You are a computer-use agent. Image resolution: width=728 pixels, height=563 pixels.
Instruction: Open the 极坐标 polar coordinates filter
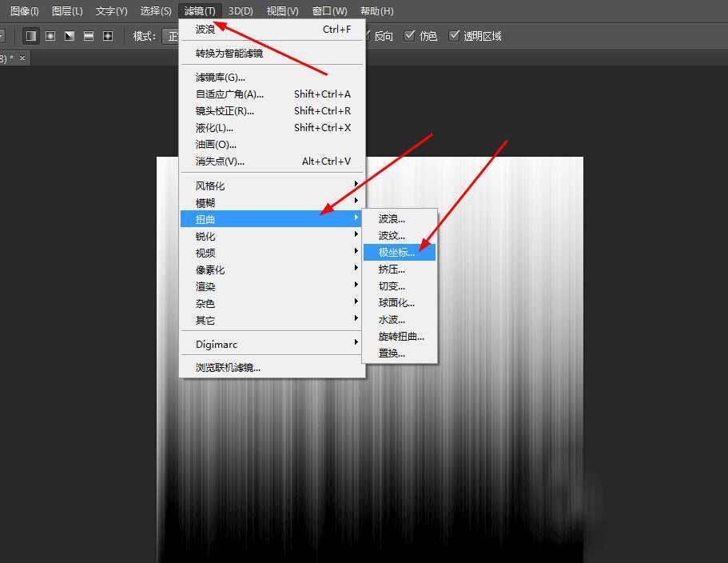399,252
